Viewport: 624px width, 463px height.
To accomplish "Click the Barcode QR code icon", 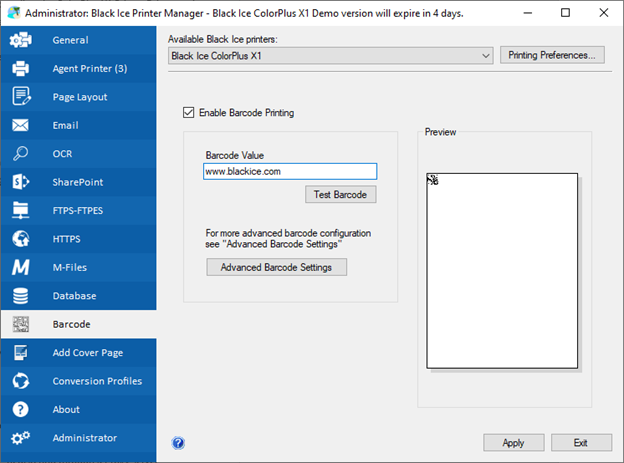I will pos(21,324).
